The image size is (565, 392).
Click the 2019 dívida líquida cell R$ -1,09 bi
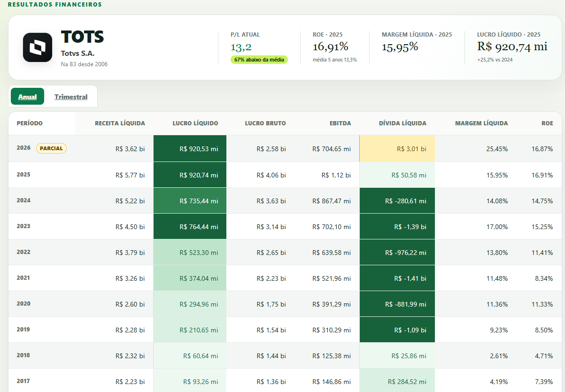(397, 330)
